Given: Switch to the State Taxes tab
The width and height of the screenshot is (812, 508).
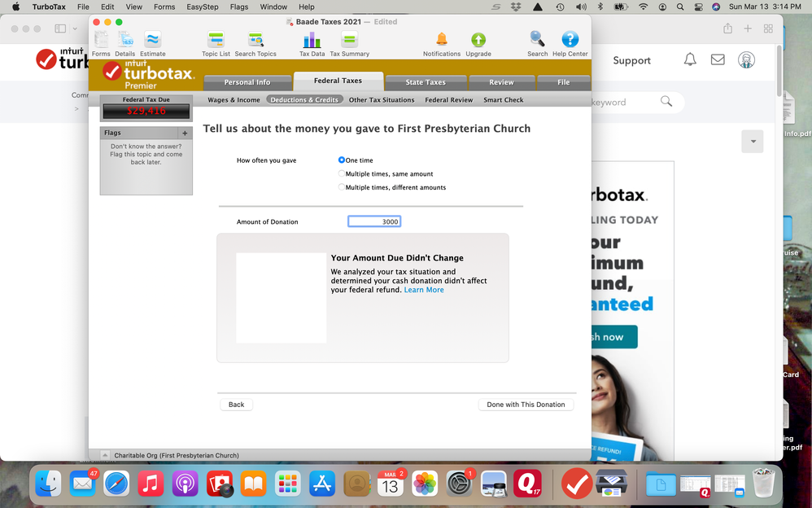Looking at the screenshot, I should click(426, 81).
